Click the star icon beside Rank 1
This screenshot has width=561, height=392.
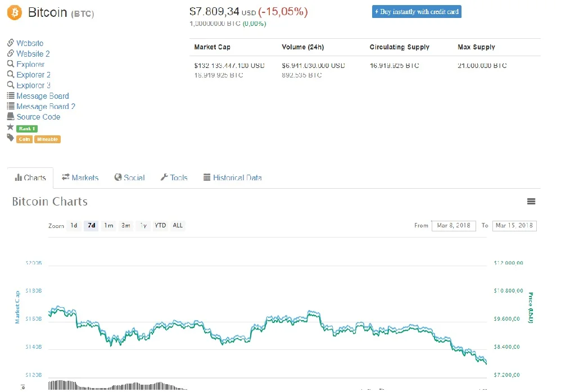10,127
